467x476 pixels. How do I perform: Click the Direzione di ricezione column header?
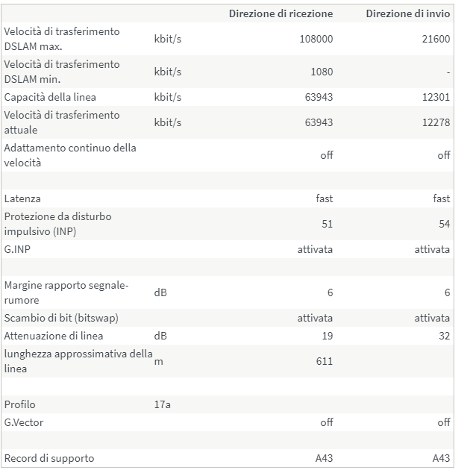pyautogui.click(x=280, y=14)
